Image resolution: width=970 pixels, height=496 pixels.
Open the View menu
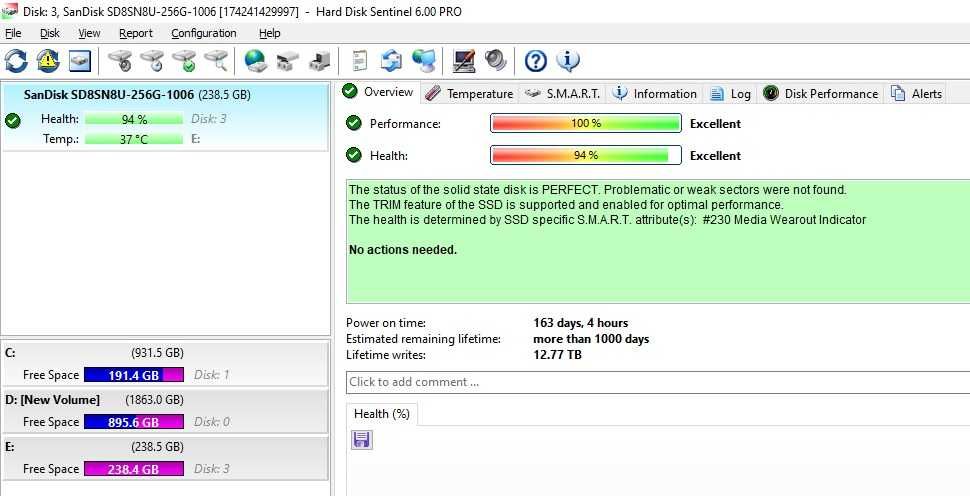[x=89, y=33]
